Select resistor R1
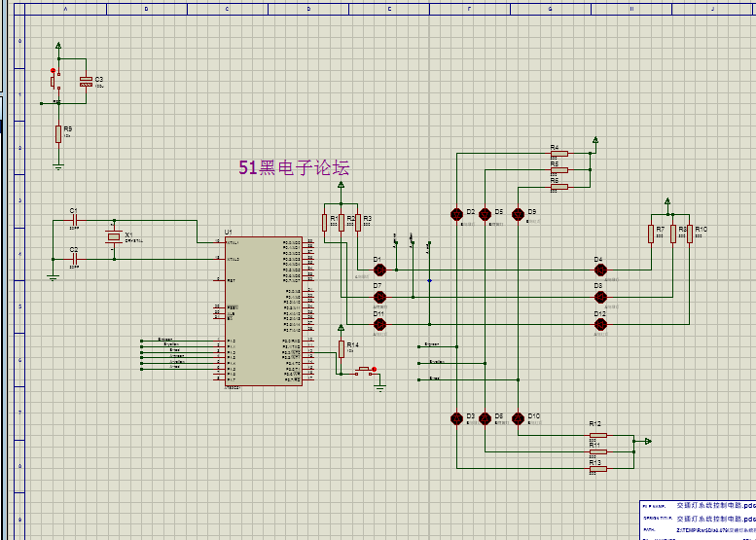This screenshot has height=540, width=756. click(325, 223)
